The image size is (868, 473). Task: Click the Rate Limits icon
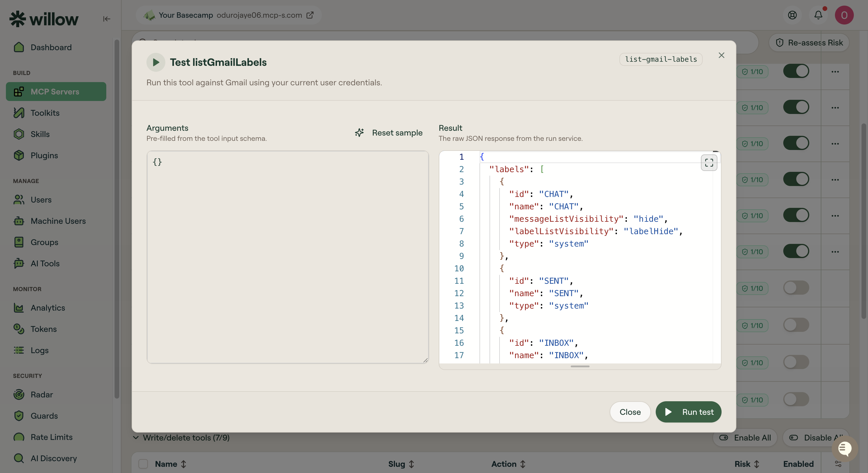(x=19, y=437)
